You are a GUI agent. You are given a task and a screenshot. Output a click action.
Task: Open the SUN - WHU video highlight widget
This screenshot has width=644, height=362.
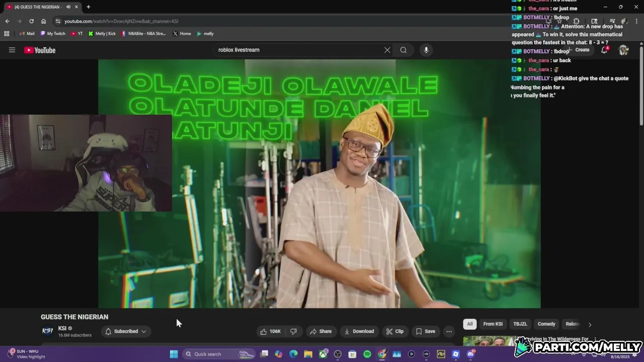[26, 354]
